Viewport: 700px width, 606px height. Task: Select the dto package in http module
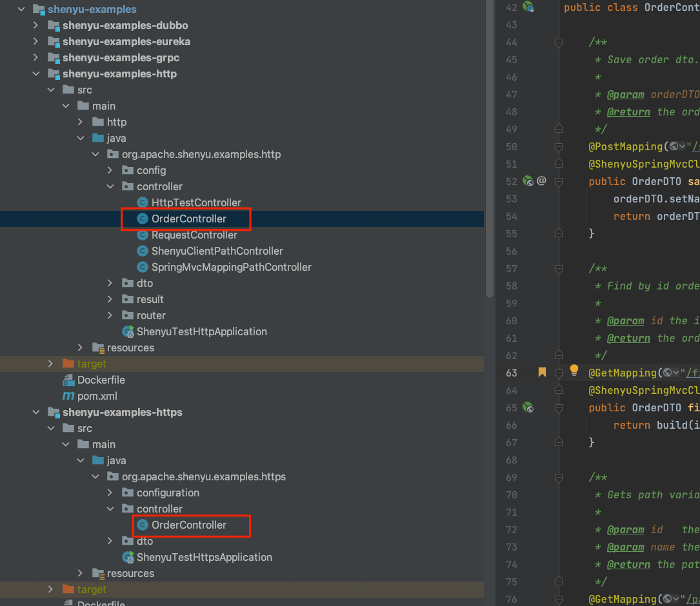145,283
